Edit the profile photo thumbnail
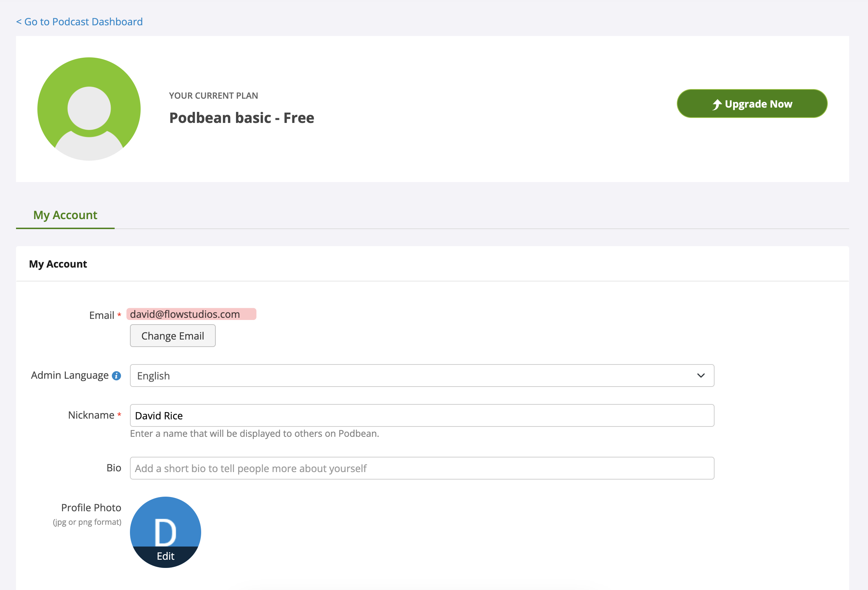The image size is (868, 590). click(166, 532)
